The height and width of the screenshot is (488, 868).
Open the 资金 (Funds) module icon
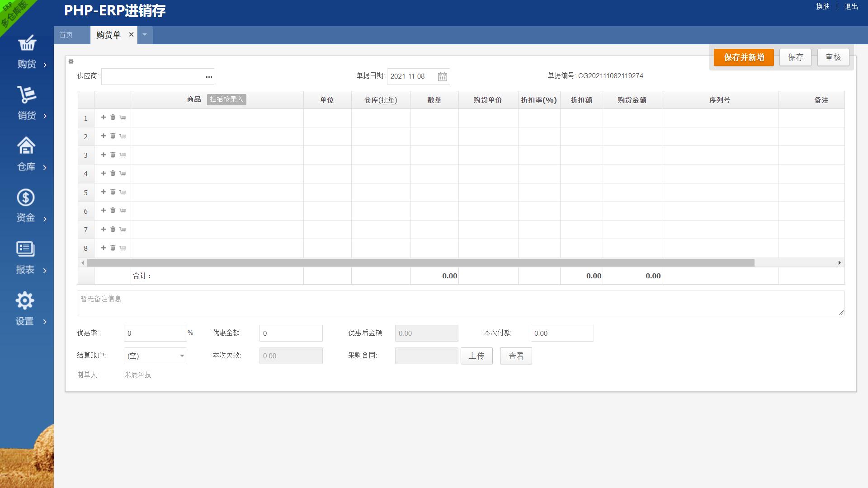pyautogui.click(x=26, y=197)
